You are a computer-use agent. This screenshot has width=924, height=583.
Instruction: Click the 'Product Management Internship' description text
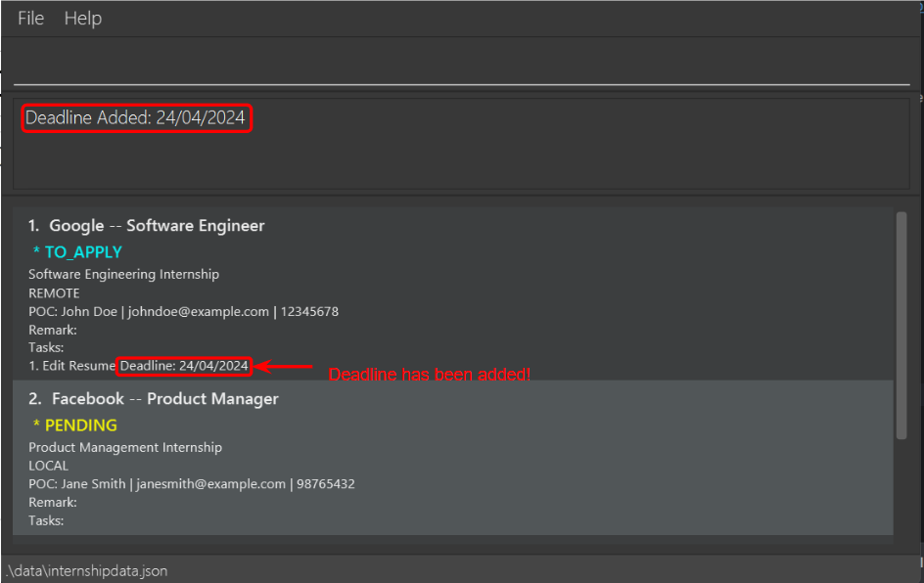(x=125, y=448)
